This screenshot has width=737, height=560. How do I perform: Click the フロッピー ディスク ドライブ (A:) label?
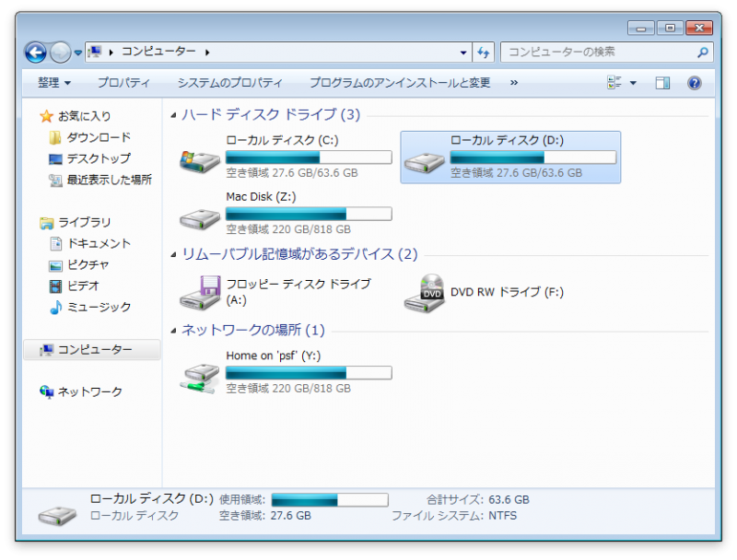(298, 292)
